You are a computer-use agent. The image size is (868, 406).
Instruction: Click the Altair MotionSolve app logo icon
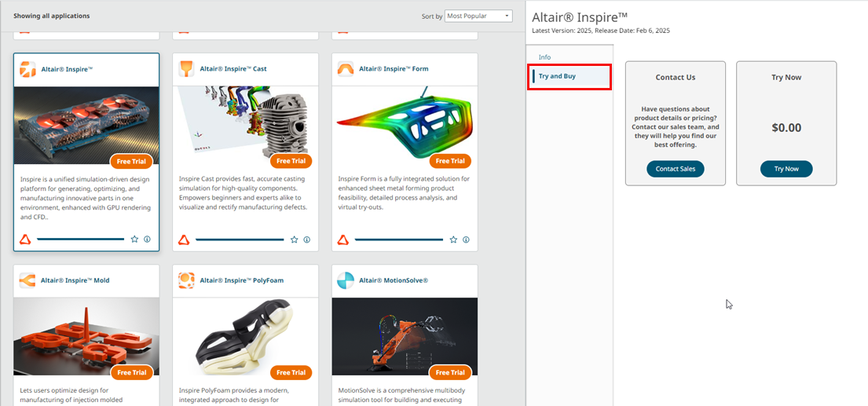[346, 280]
